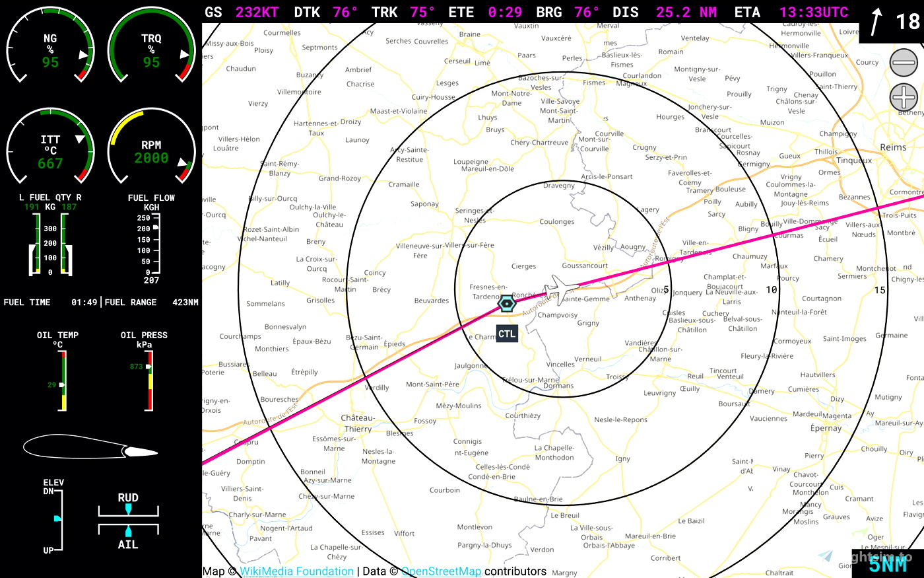Click the 5 NM range ring label
924x578 pixels.
pyautogui.click(x=666, y=289)
